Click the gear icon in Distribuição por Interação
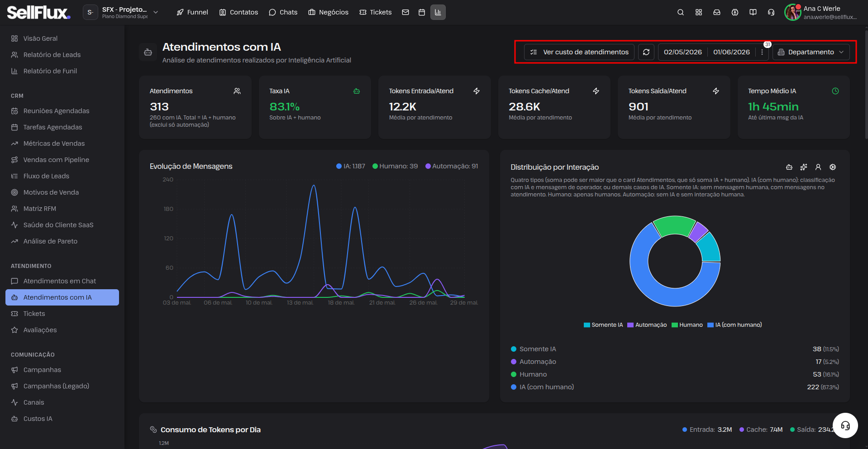Screen dimensions: 868x449 833,167
